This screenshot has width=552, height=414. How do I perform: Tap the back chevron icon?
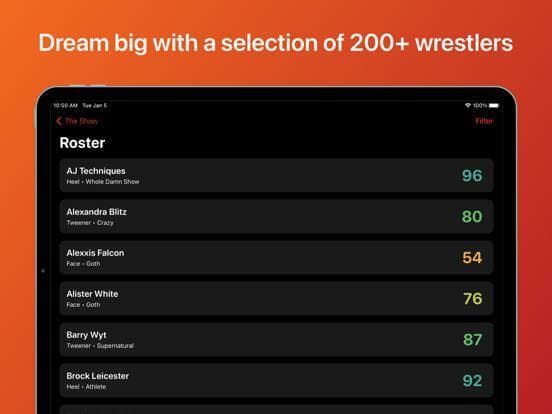pyautogui.click(x=59, y=121)
